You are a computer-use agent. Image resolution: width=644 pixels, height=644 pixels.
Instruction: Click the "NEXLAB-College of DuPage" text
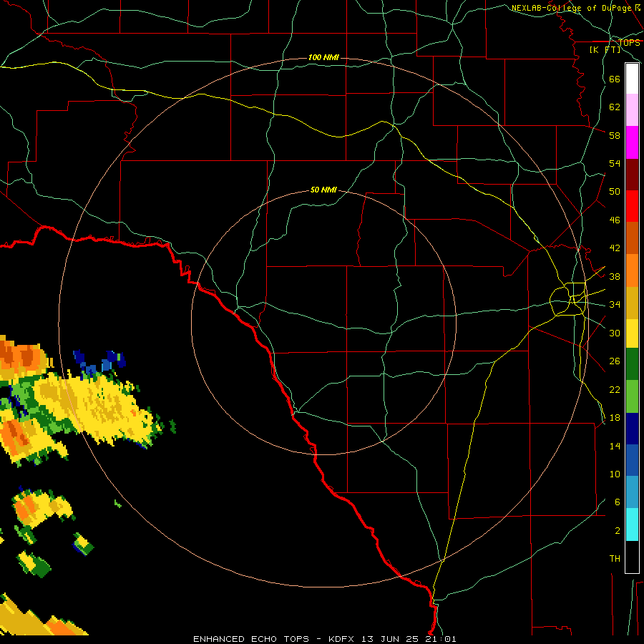572,8
